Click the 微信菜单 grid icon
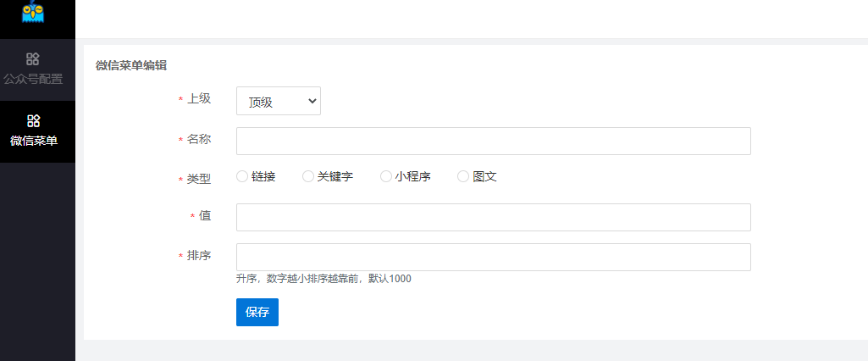The width and height of the screenshot is (868, 361). (x=33, y=120)
